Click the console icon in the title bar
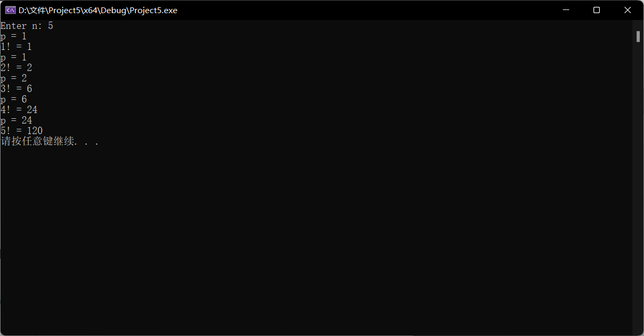The width and height of the screenshot is (644, 336). pos(10,10)
